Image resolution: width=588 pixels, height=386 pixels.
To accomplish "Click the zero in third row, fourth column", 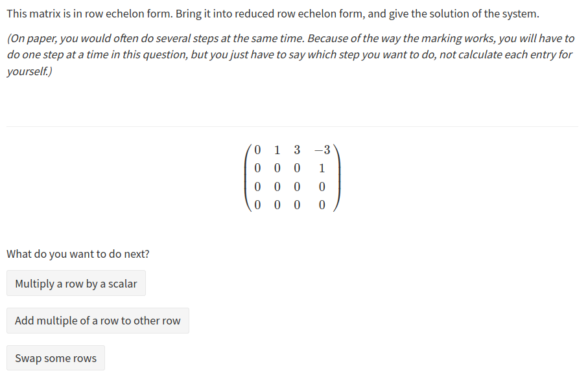I will click(x=322, y=188).
